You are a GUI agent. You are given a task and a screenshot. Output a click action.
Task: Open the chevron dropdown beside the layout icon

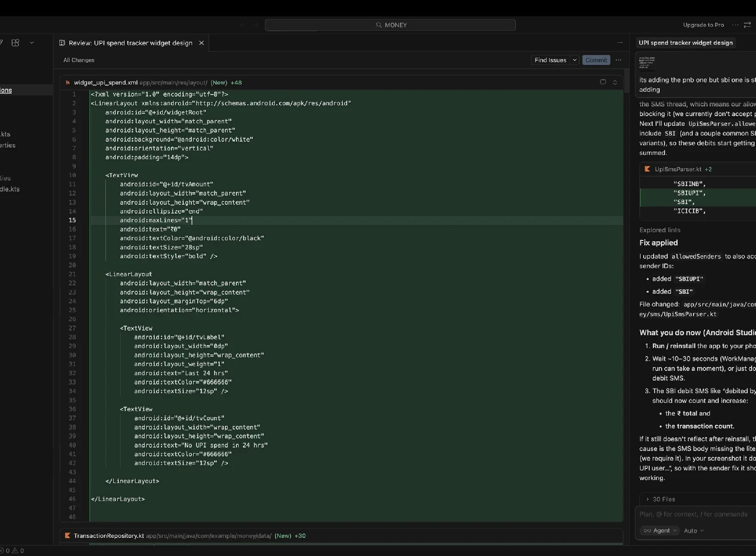pos(32,43)
